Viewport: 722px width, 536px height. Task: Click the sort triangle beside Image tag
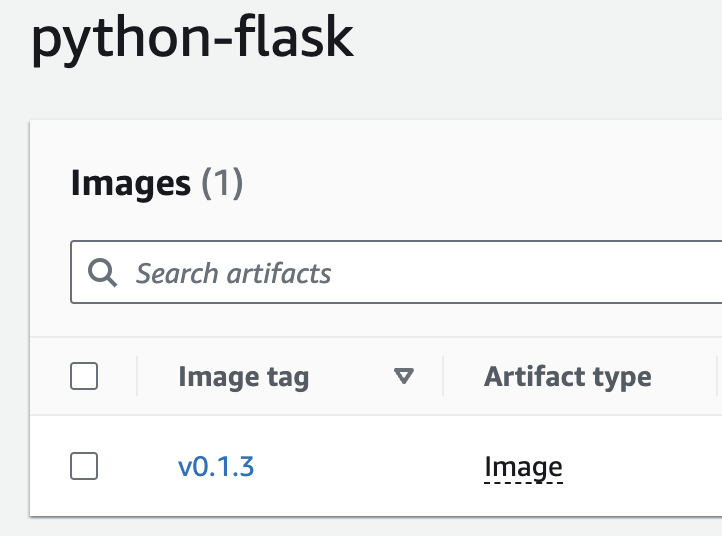pyautogui.click(x=404, y=376)
